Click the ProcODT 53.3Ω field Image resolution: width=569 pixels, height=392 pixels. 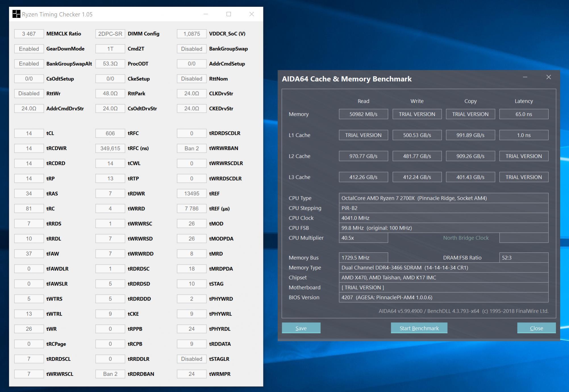click(x=110, y=64)
